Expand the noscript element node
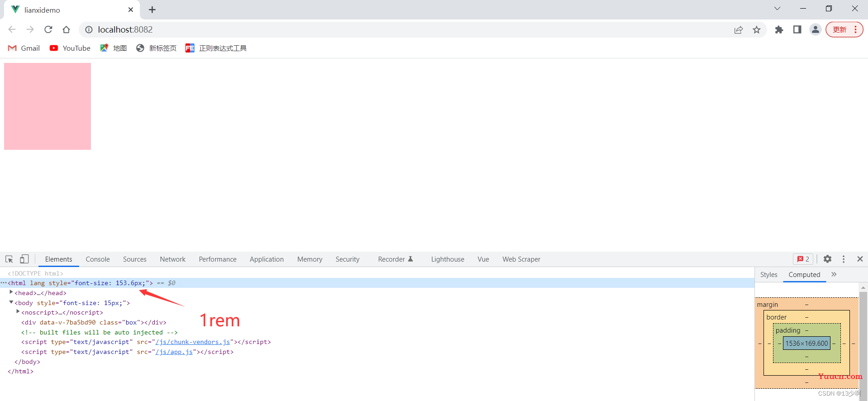Screen dimensions: 868x401 tap(18, 312)
